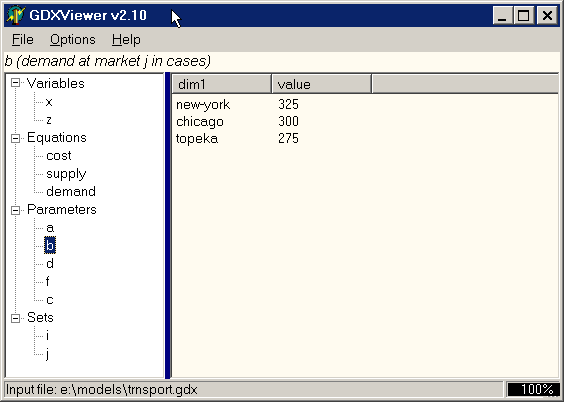Collapse the Variables tree node
This screenshot has height=402, width=564.
(x=15, y=83)
